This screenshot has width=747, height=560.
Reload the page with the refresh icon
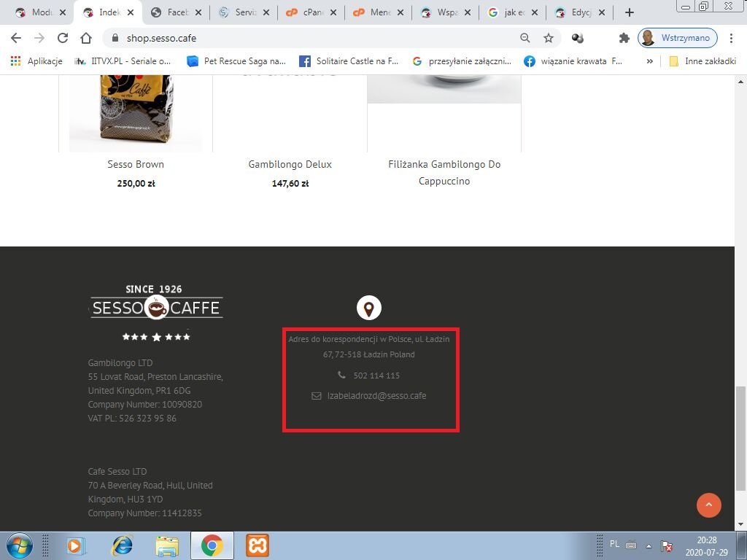point(63,38)
